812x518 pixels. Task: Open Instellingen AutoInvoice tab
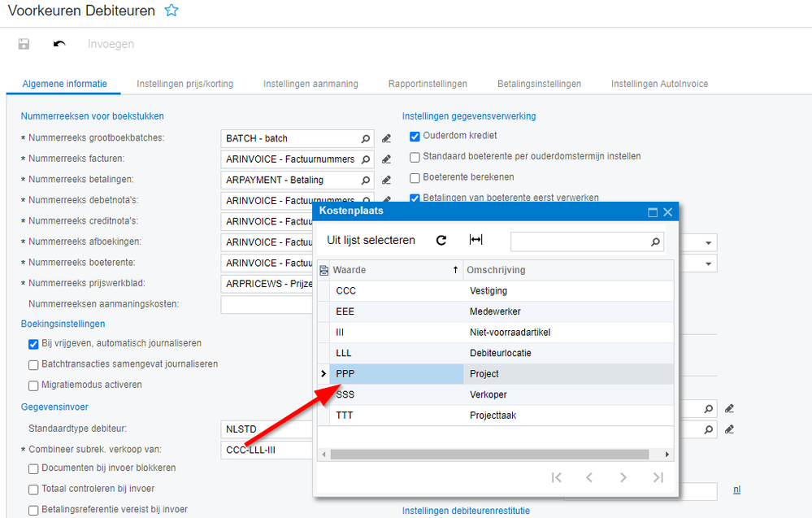[659, 84]
